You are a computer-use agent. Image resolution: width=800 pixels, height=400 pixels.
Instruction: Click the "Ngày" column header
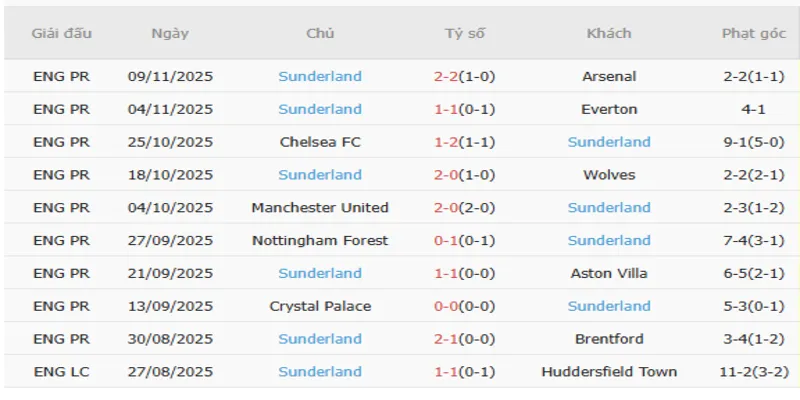(x=170, y=33)
